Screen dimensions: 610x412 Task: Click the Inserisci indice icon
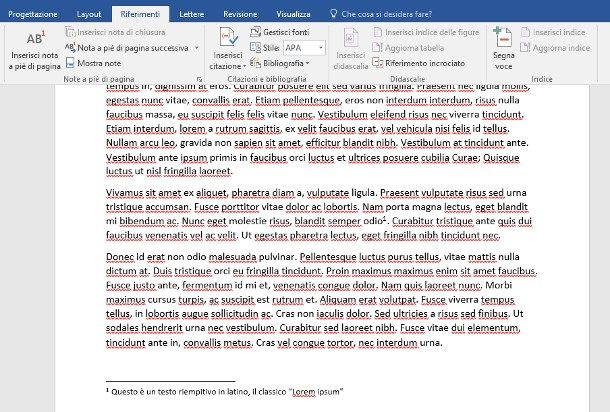coord(525,32)
